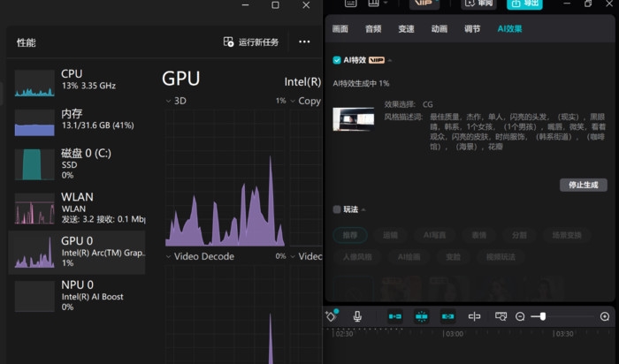Click the timeline zoom slider handle
Image resolution: width=619 pixels, height=364 pixels.
(543, 316)
